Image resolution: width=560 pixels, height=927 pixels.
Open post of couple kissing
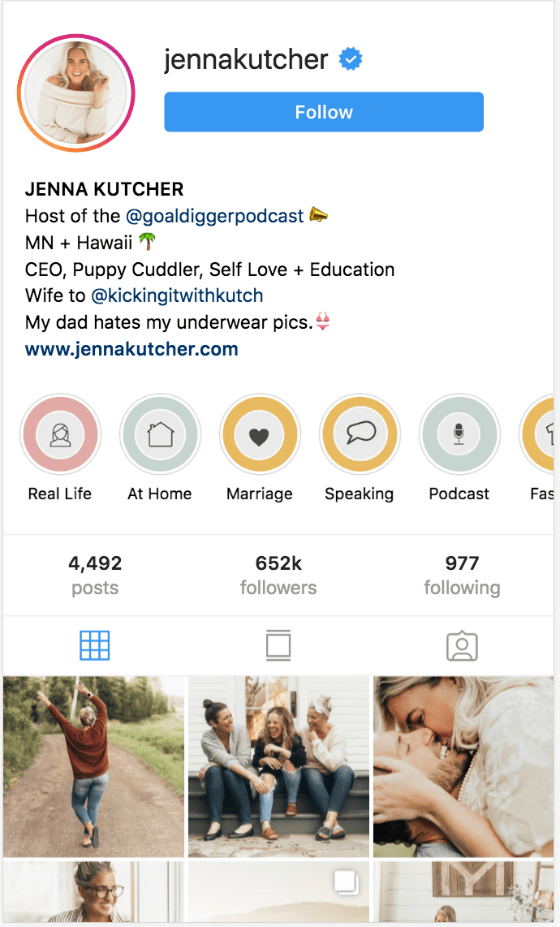coord(463,767)
